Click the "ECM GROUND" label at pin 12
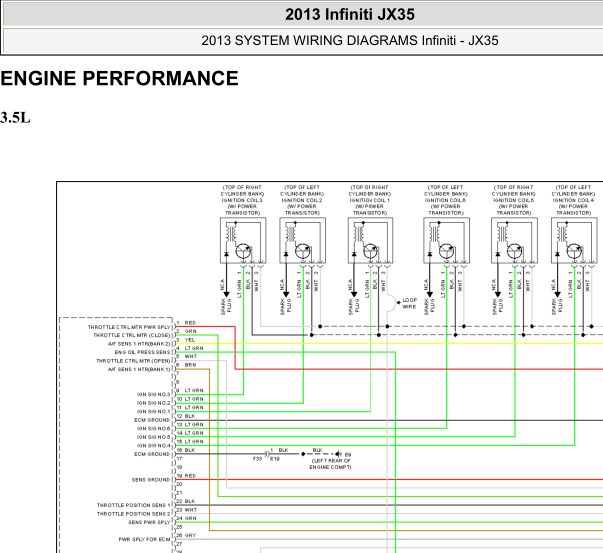Viewport: 603px width, 553px height. [152, 420]
